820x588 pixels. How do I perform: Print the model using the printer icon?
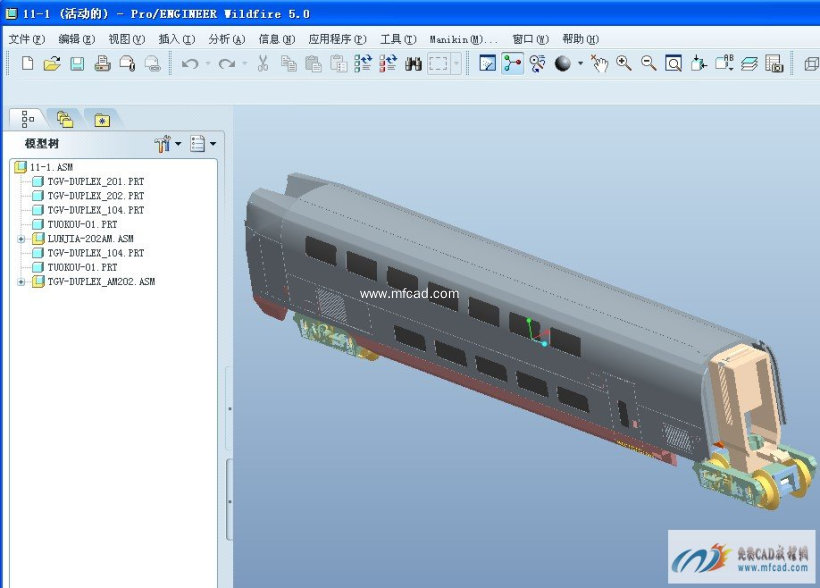[102, 64]
